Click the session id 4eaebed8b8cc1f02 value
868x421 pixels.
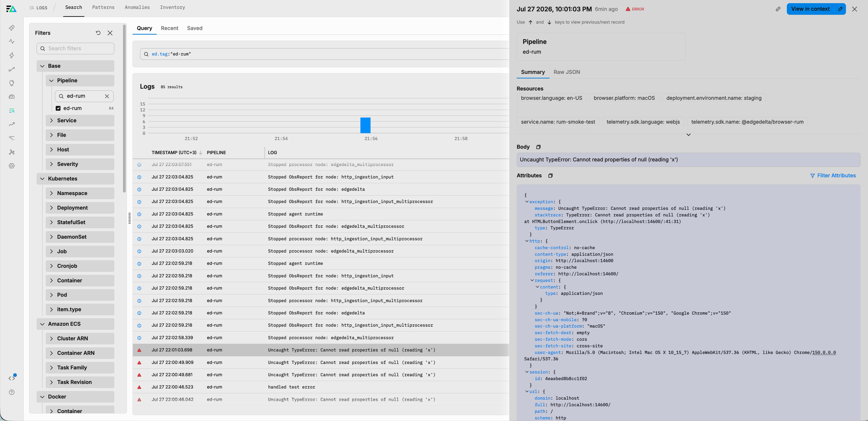coord(566,378)
